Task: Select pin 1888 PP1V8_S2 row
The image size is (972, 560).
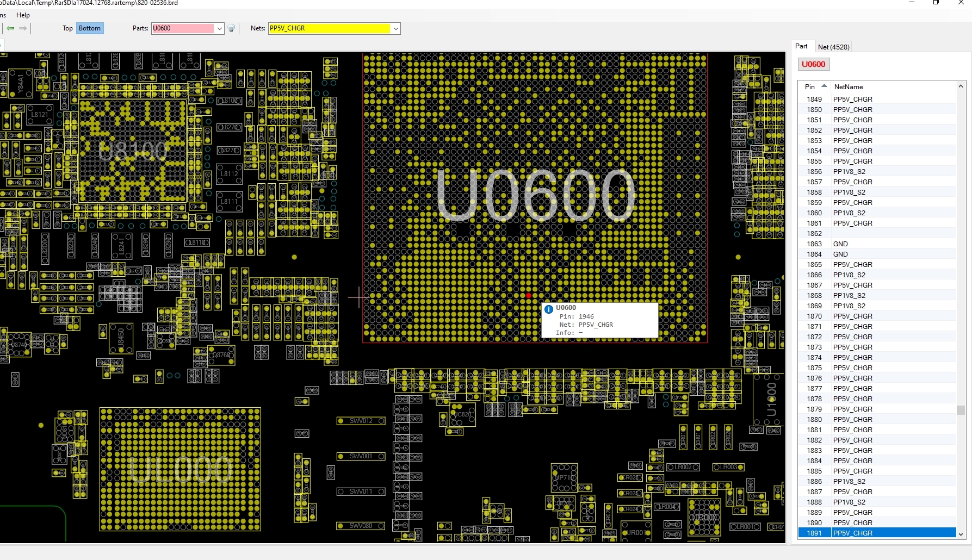Action: tap(877, 502)
